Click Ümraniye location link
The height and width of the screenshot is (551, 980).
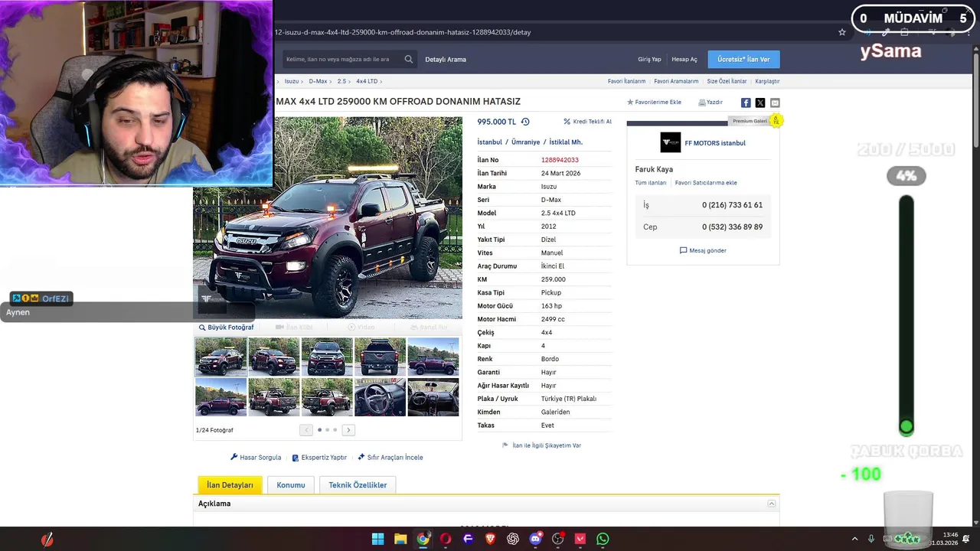pyautogui.click(x=525, y=142)
